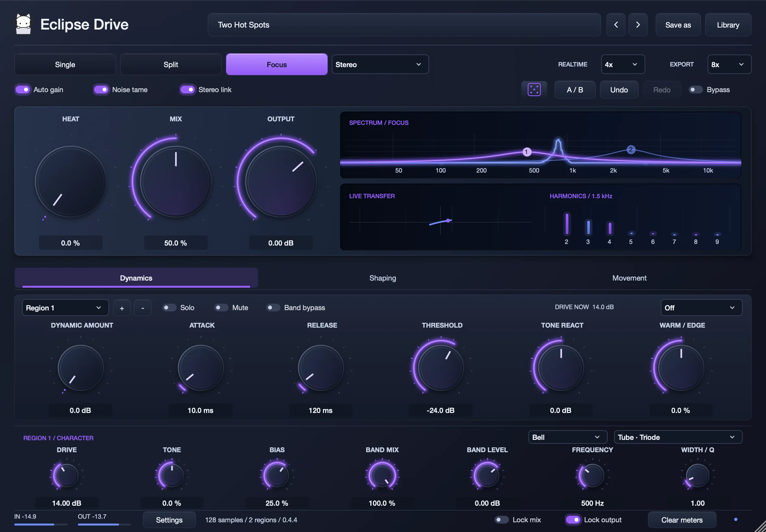766x532 pixels.
Task: Expand the Realtime 4x oversampling dropdown
Action: 623,64
